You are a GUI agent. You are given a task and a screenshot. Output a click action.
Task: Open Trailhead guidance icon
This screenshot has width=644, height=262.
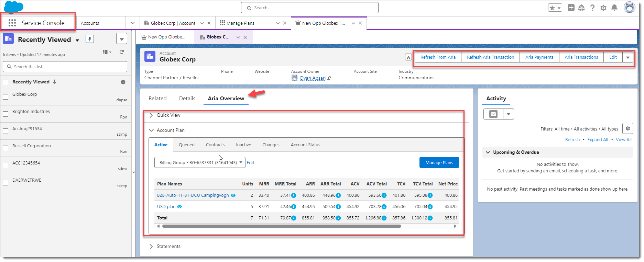581,8
